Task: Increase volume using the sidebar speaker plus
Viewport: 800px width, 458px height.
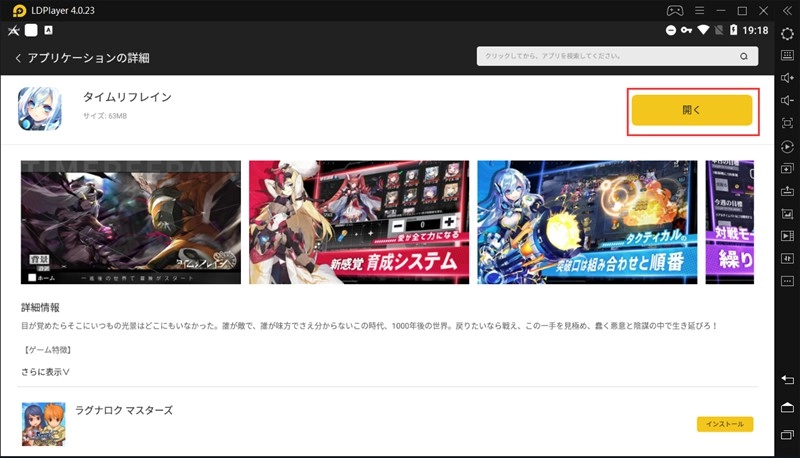Action: tap(787, 78)
